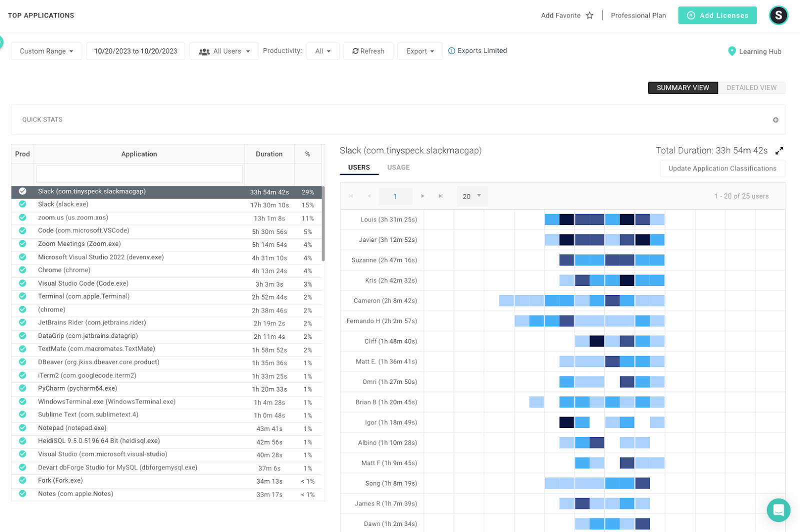Click productive check icon for Notes row

[x=22, y=494]
